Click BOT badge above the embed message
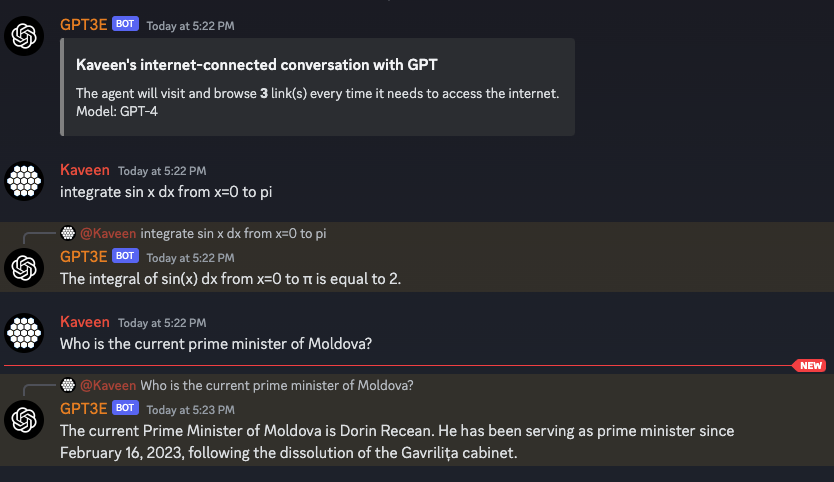The width and height of the screenshot is (834, 482). (x=125, y=24)
